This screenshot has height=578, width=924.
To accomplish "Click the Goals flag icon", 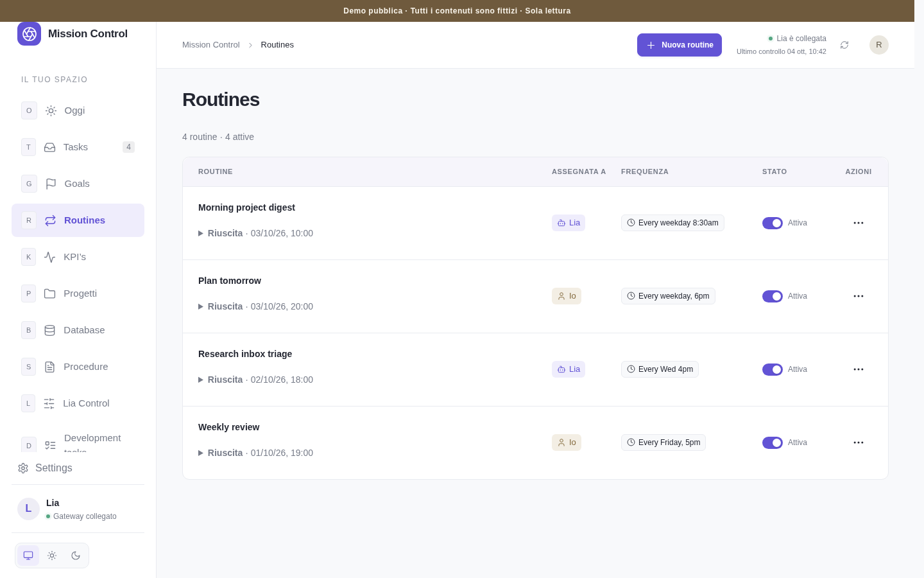I will pos(51,184).
